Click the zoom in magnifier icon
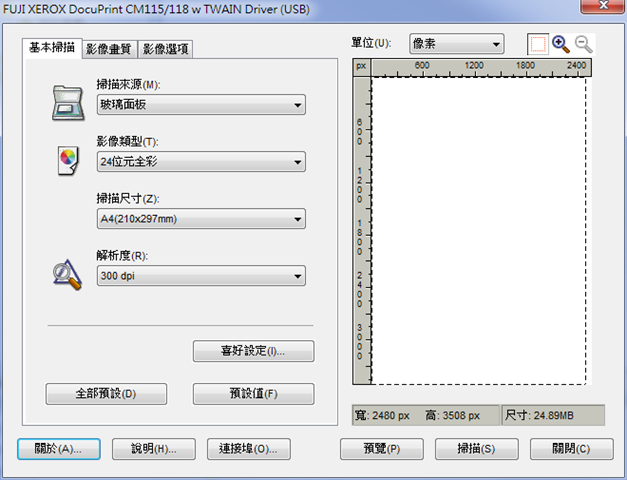Image resolution: width=627 pixels, height=480 pixels. pos(561,44)
